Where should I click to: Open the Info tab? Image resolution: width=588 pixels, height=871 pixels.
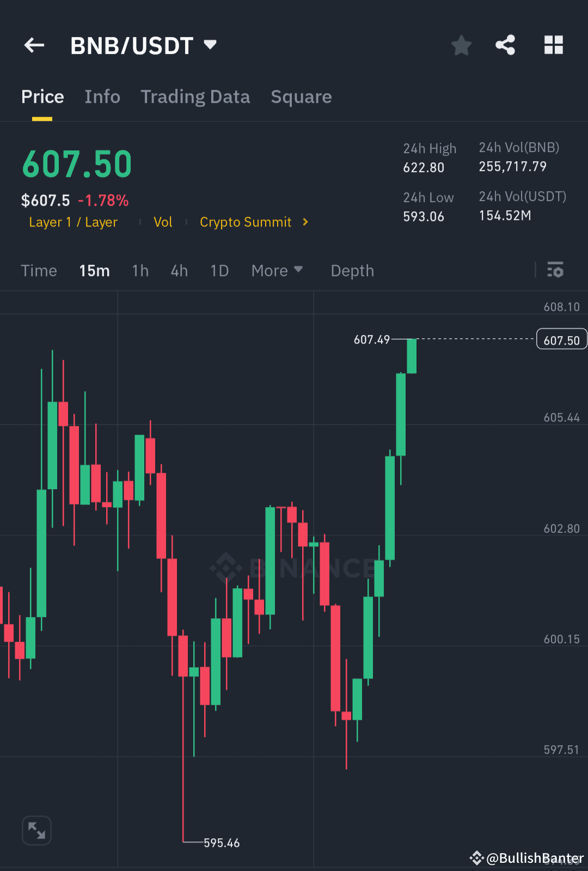[x=102, y=96]
